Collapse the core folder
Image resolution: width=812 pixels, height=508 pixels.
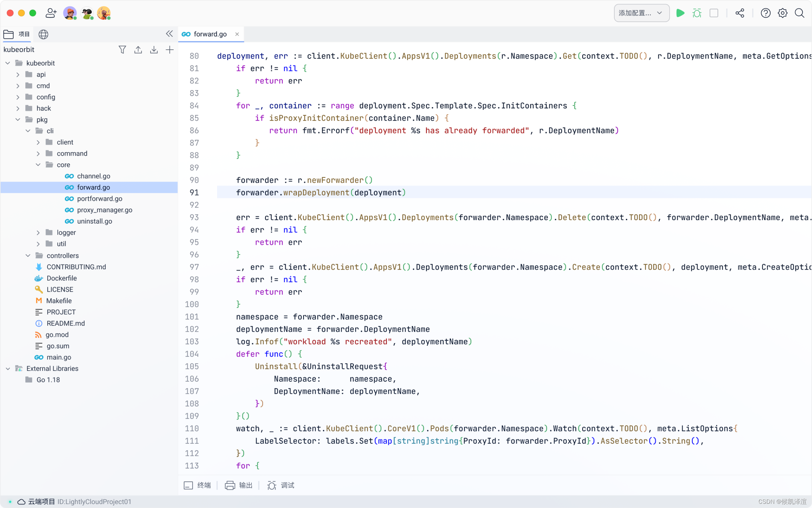[x=38, y=165]
